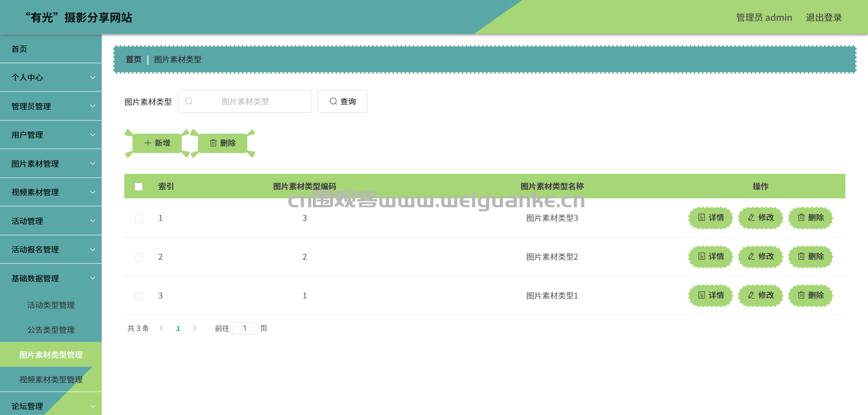This screenshot has height=415, width=868.
Task: Click 修改 for 图片素材类型1
Action: coord(761,296)
